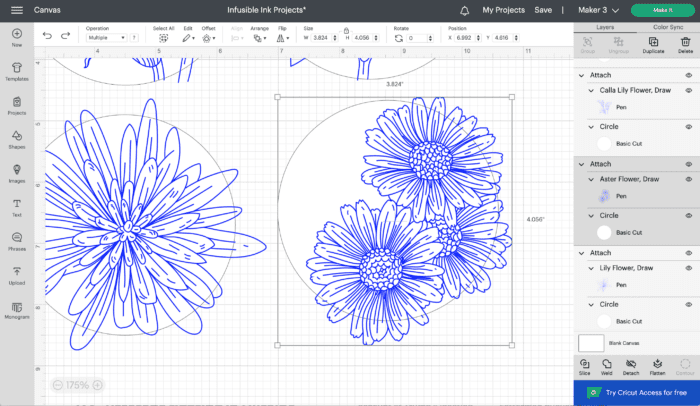Open My Projects link
The width and height of the screenshot is (700, 406).
[502, 10]
